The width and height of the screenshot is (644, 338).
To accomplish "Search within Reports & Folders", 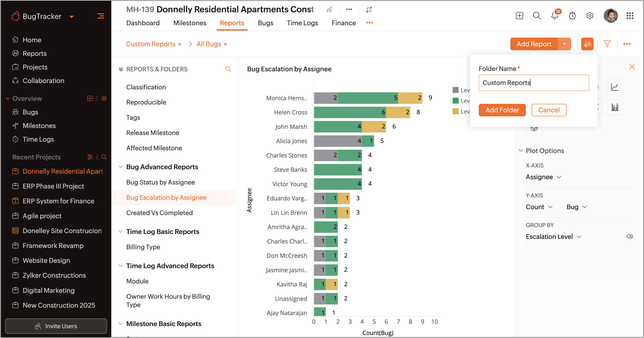I will click(228, 69).
